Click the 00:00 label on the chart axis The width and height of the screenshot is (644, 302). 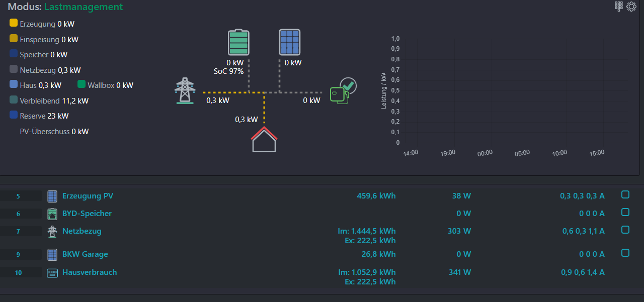485,152
